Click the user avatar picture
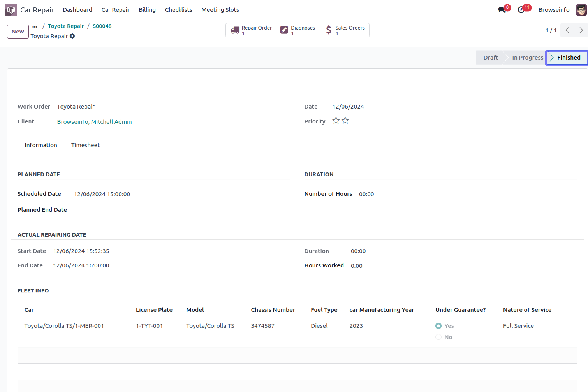 click(581, 10)
